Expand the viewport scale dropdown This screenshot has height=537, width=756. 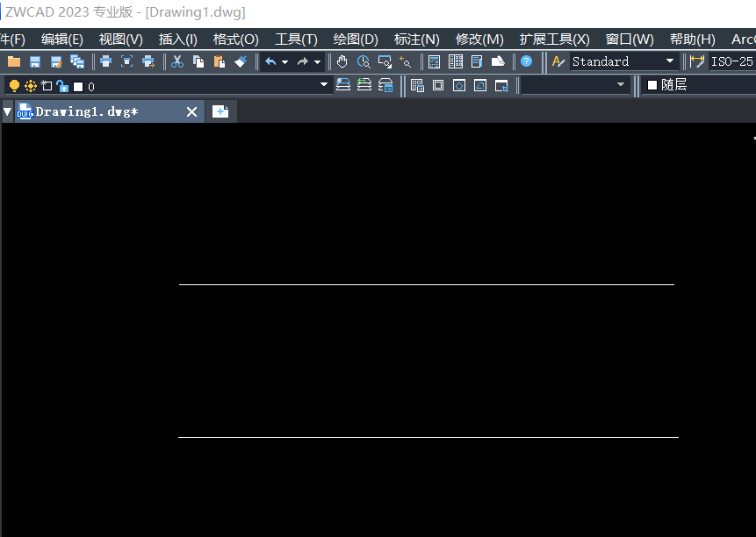(x=620, y=85)
